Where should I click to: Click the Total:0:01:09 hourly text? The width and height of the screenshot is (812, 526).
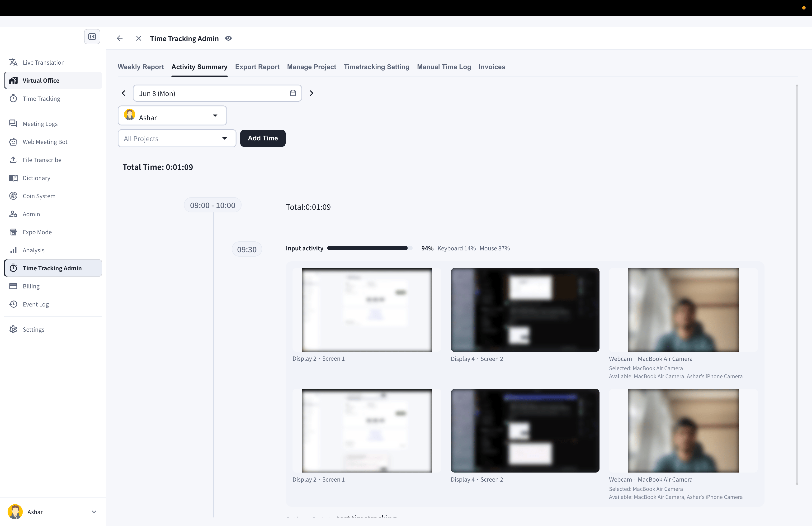308,207
